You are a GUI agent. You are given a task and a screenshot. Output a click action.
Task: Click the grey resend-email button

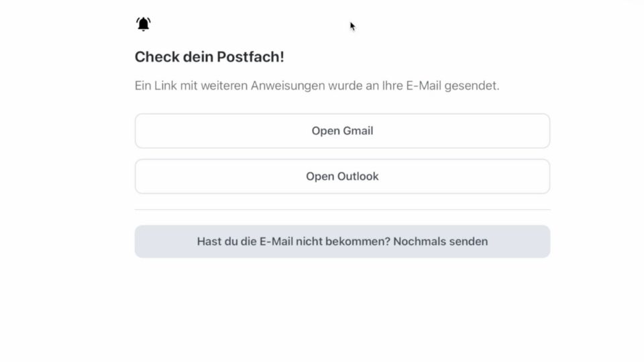click(342, 241)
